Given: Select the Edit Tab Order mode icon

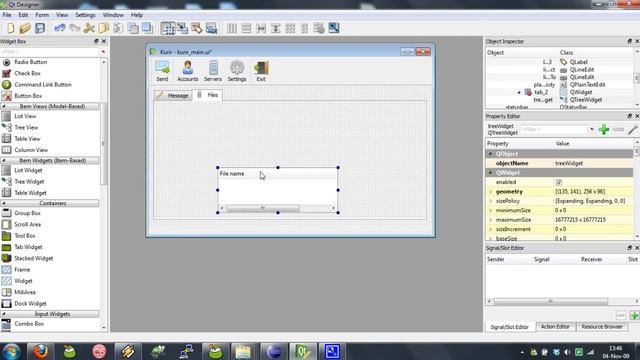Looking at the screenshot, I should [211, 28].
